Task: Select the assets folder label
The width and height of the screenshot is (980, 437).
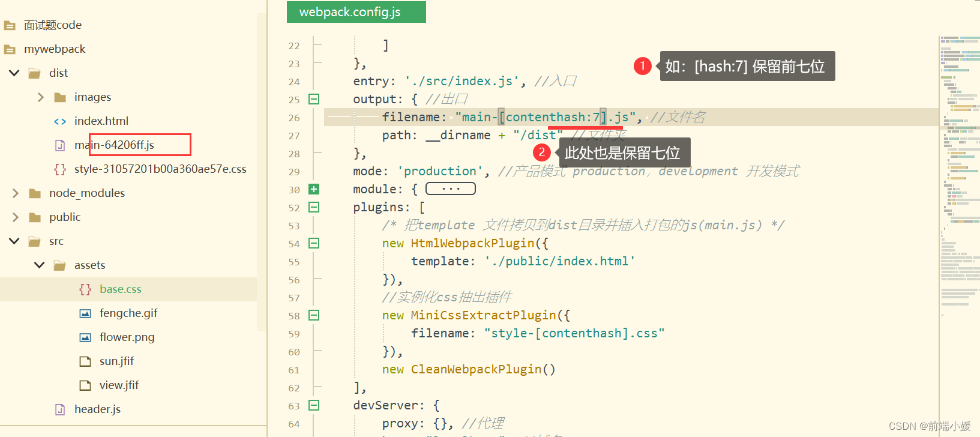Action: 89,265
